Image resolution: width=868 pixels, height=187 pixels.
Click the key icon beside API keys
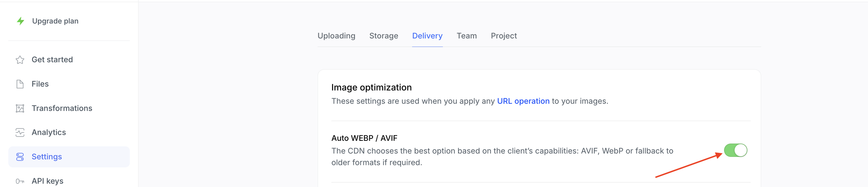click(20, 181)
